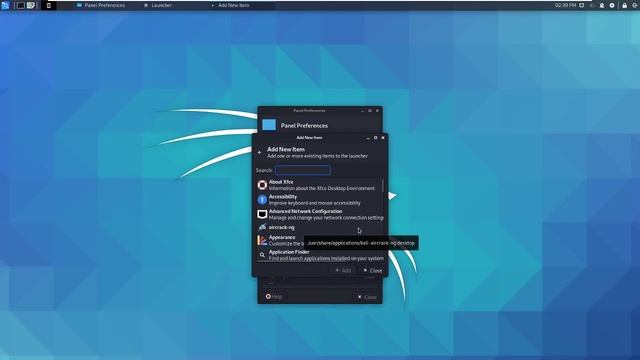Click the plus icon beside Add New Item heading

point(260,153)
